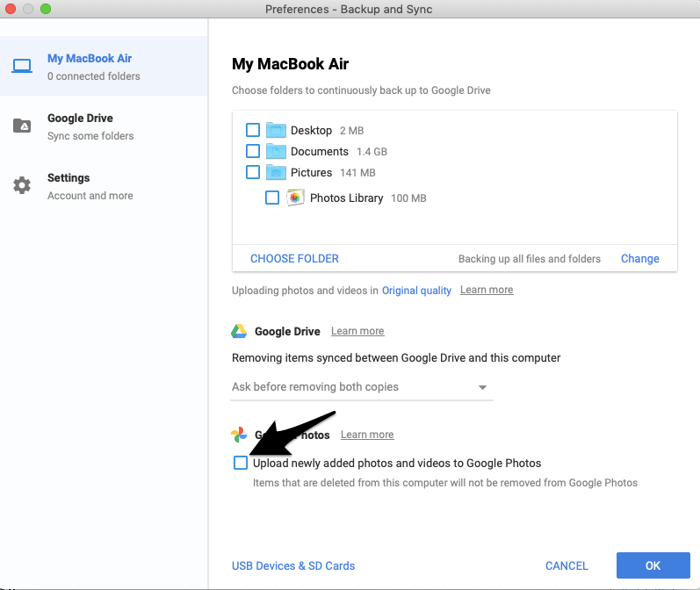Click the 'Documents' folder name
The height and width of the screenshot is (590, 700).
coord(319,151)
